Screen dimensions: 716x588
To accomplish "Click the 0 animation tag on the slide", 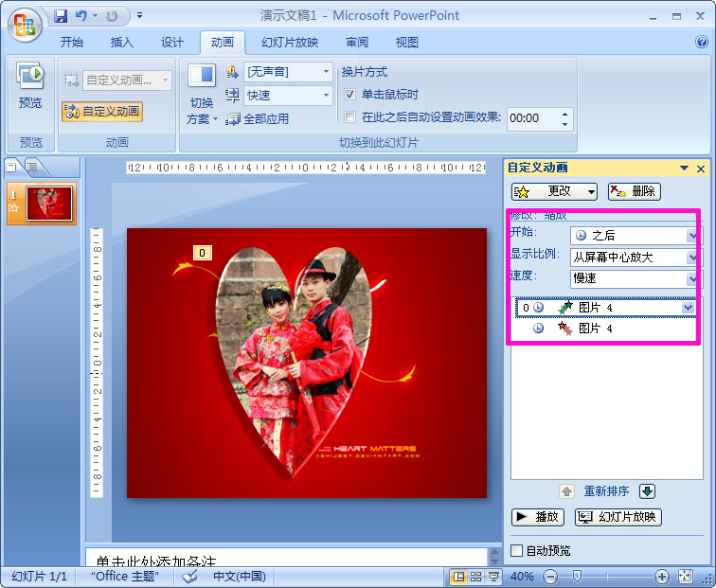I will coord(203,253).
